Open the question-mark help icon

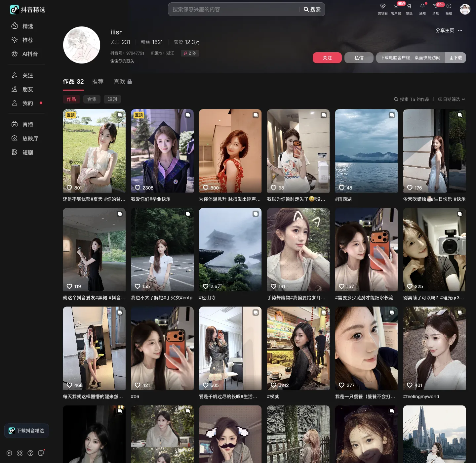click(30, 453)
